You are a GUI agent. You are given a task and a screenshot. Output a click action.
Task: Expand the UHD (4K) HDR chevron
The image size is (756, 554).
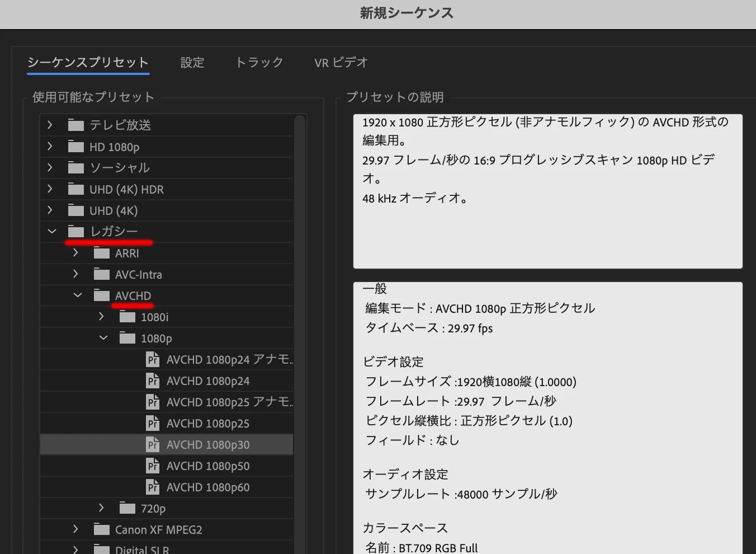tap(50, 189)
